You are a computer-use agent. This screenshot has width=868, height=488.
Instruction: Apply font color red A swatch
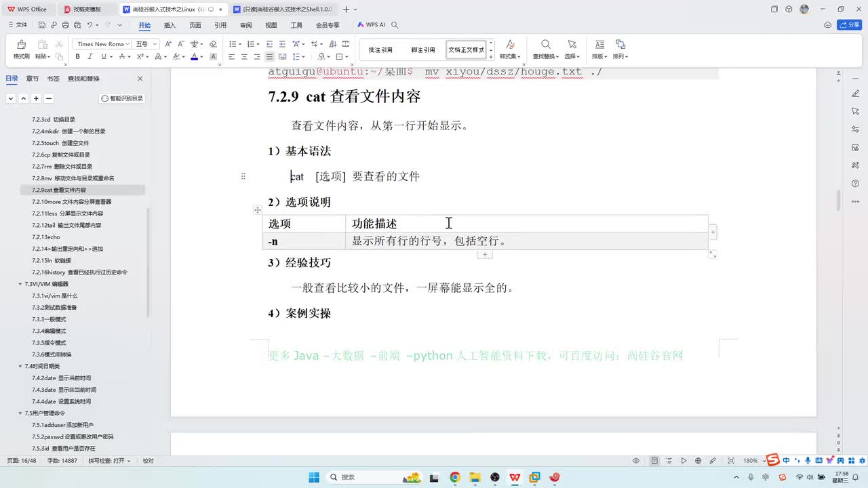coord(193,57)
